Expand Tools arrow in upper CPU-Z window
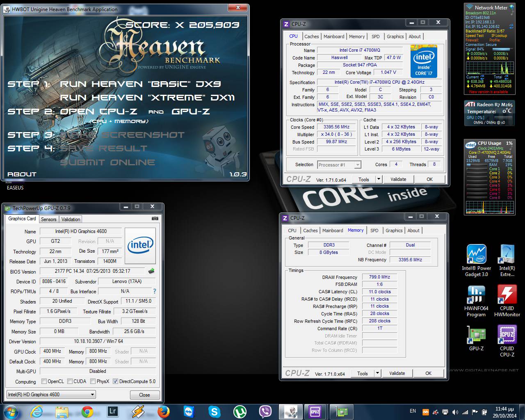This screenshot has width=525, height=420. [379, 179]
